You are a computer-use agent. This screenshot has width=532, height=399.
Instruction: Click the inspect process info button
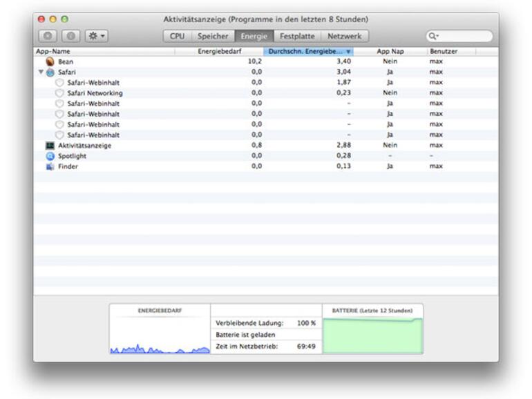[70, 36]
